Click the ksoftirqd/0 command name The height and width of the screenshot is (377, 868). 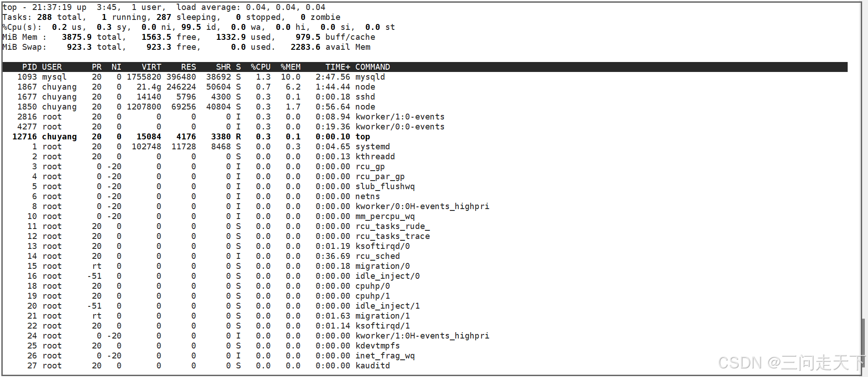tap(382, 246)
